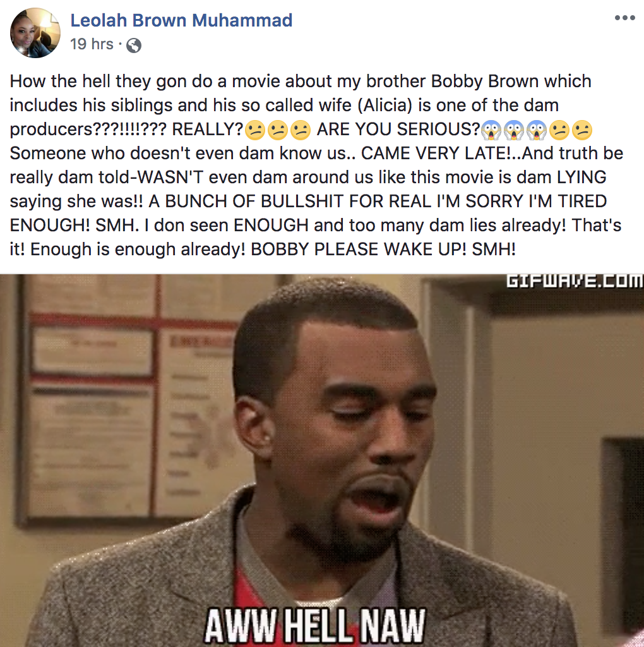Screen dimensions: 644x647
Task: Open the attached GIF image
Action: 322,461
